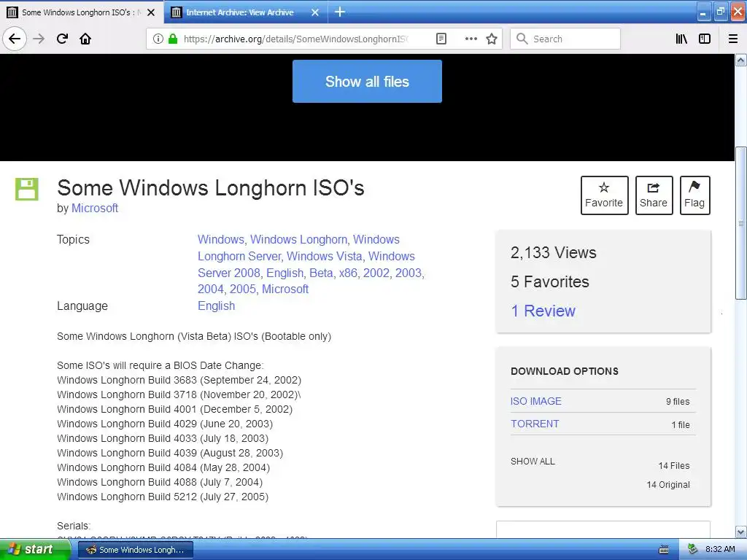This screenshot has height=560, width=747.
Task: Select Some Windows Longh... taskbar button
Action: pos(135,550)
